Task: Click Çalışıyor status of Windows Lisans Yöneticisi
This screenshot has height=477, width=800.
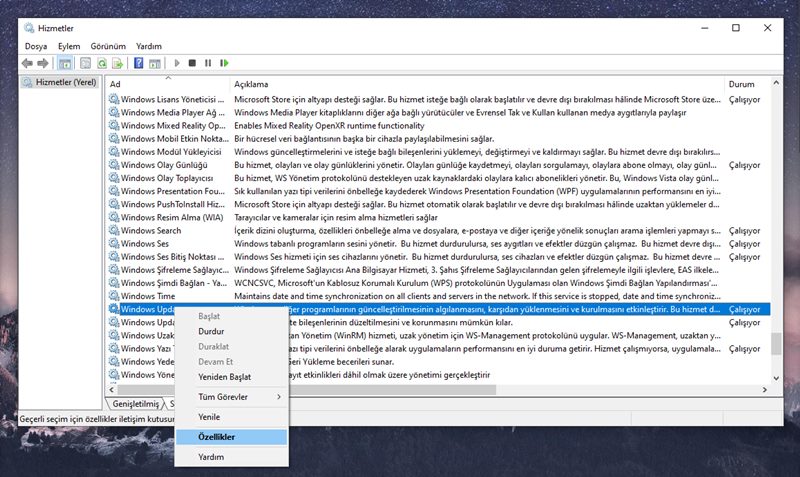Action: 744,99
